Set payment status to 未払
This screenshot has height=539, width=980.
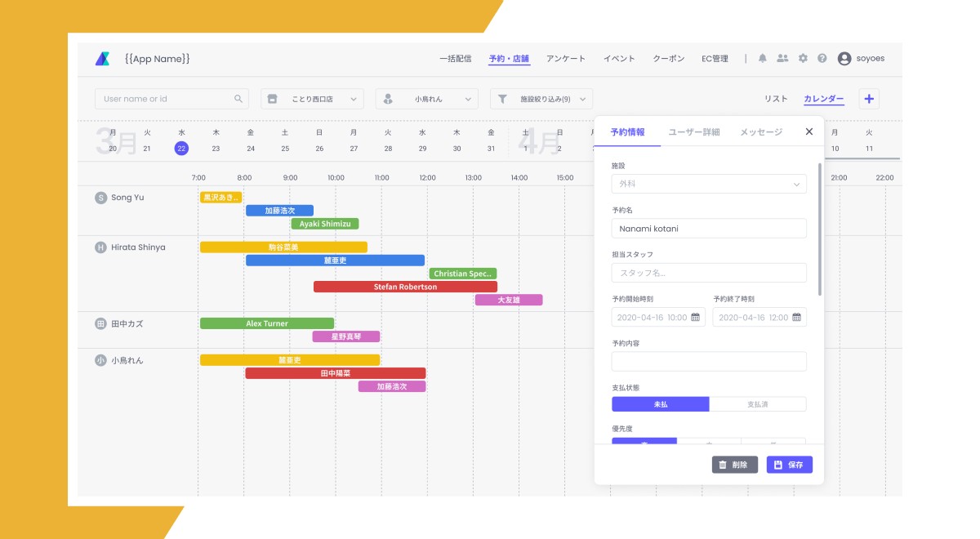click(x=661, y=404)
